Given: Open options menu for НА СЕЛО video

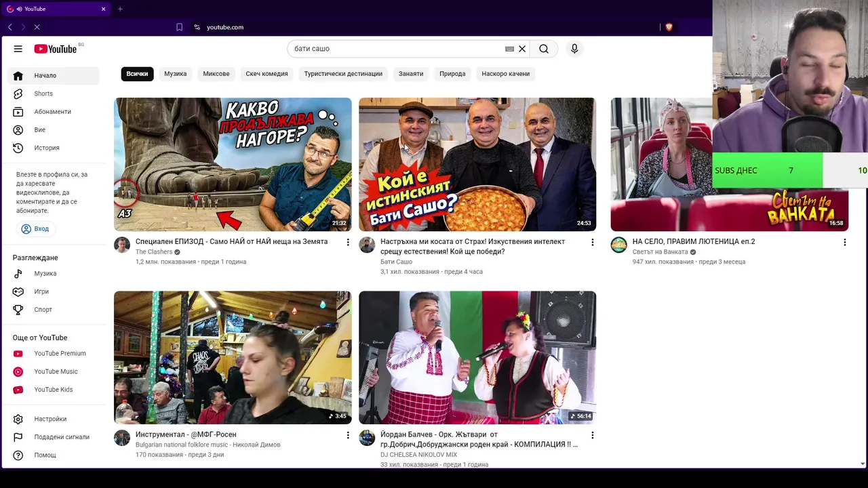Looking at the screenshot, I should (845, 242).
